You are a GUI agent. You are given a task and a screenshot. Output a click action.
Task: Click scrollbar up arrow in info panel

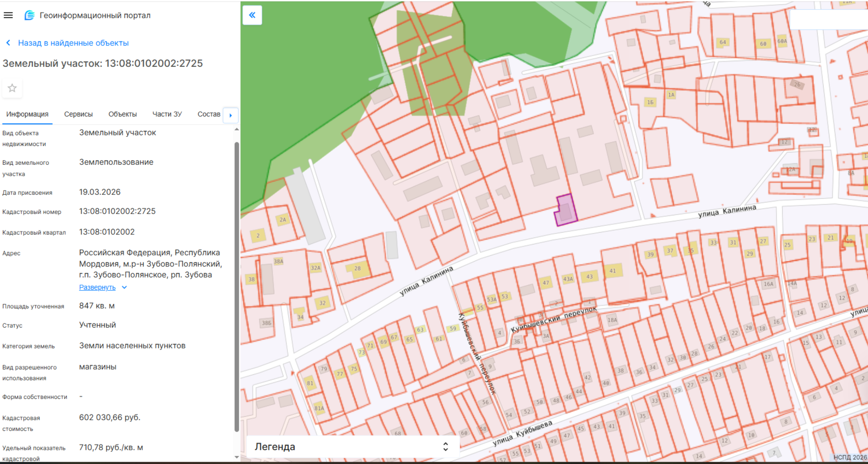(237, 129)
